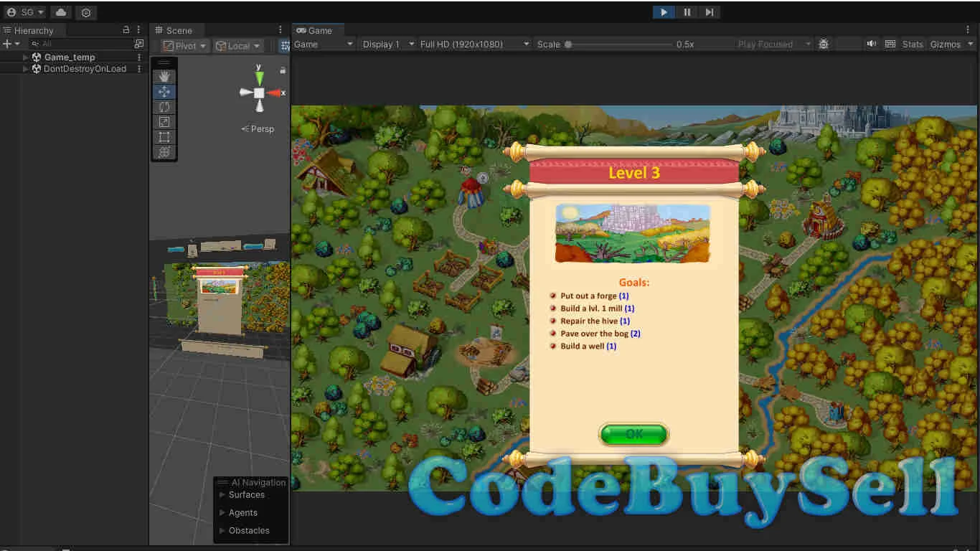Select the Rect transform tool

click(x=164, y=137)
